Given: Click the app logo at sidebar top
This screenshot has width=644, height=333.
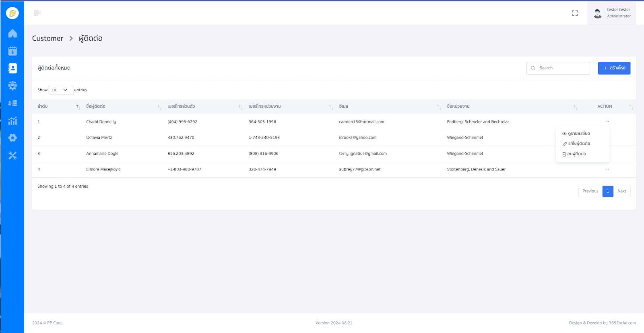Looking at the screenshot, I should coord(12,13).
